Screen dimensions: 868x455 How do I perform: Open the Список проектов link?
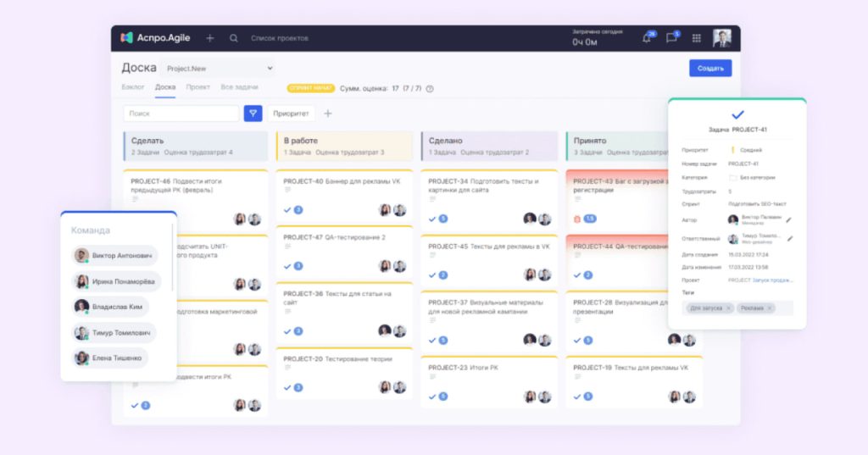click(x=280, y=38)
